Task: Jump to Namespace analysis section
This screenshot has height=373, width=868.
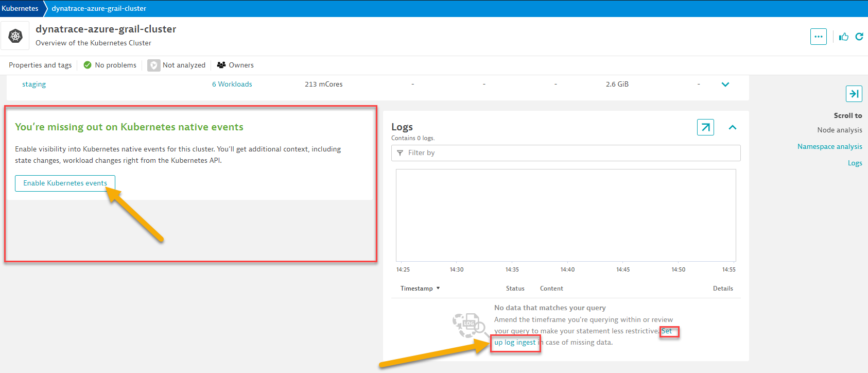Action: [829, 147]
